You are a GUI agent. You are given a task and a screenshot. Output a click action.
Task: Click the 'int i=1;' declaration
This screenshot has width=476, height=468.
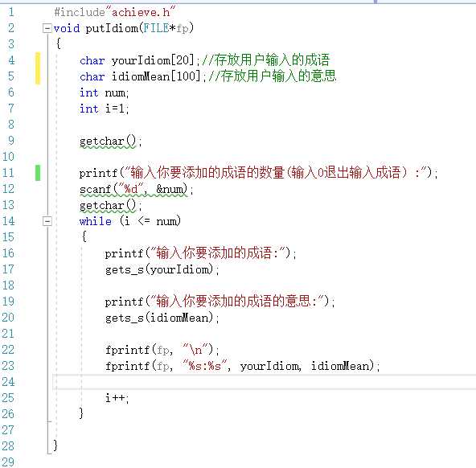tap(105, 109)
